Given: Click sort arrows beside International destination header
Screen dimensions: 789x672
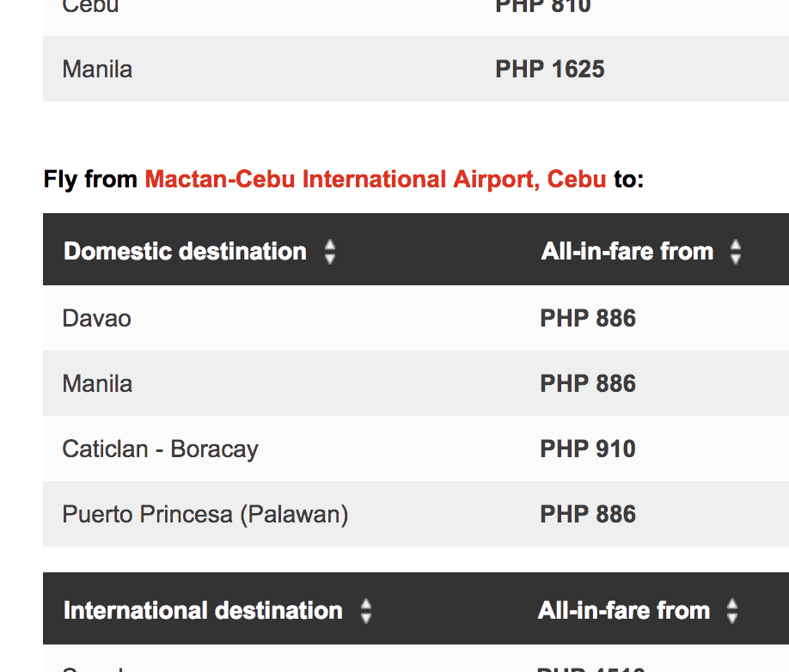Looking at the screenshot, I should (x=366, y=611).
